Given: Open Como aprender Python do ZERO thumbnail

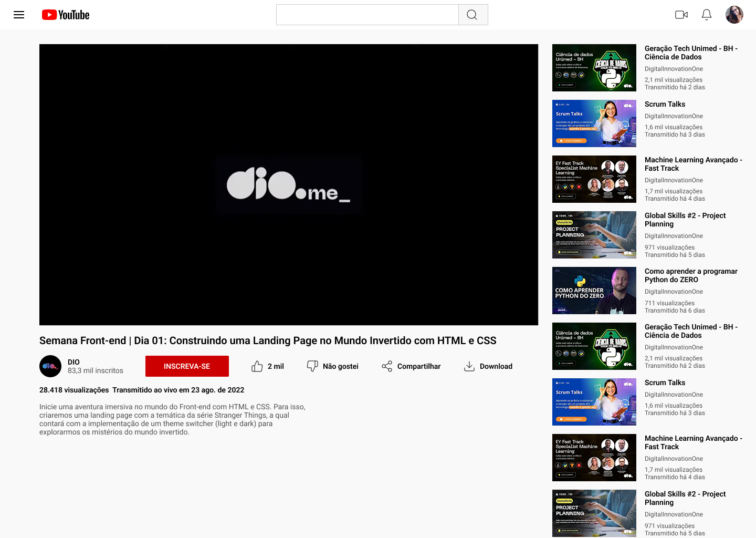Looking at the screenshot, I should [x=594, y=291].
